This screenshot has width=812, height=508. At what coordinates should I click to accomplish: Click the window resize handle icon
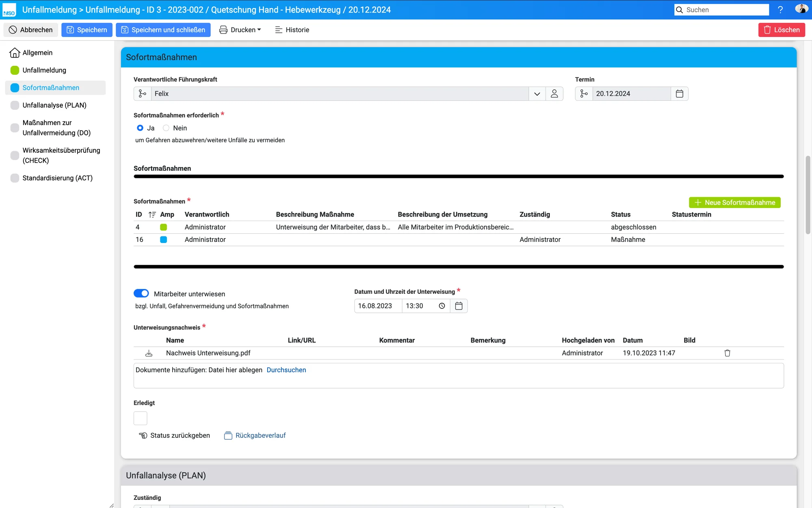tap(111, 505)
